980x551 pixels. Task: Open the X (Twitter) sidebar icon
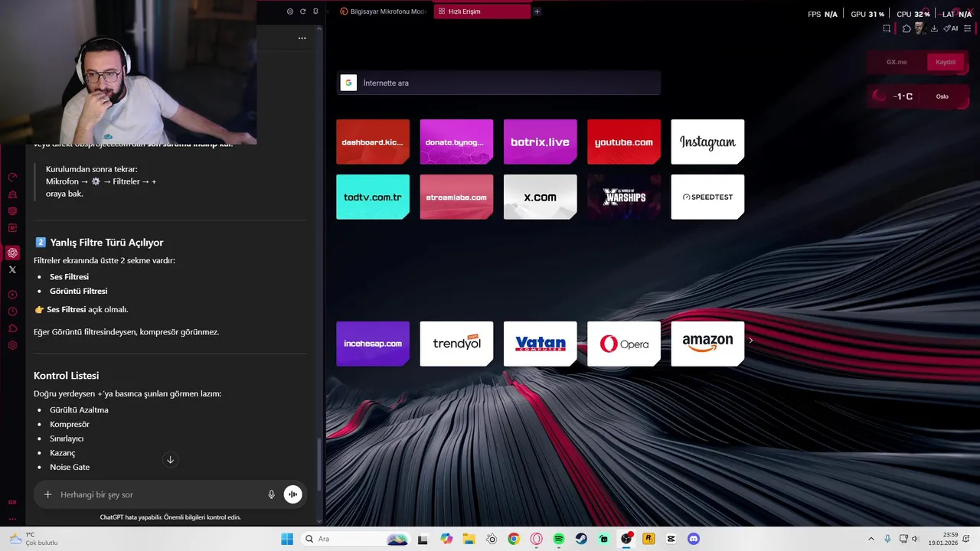[12, 269]
